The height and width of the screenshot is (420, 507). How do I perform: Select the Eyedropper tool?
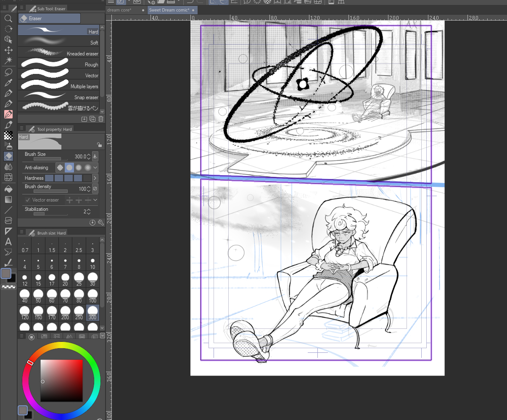click(8, 82)
